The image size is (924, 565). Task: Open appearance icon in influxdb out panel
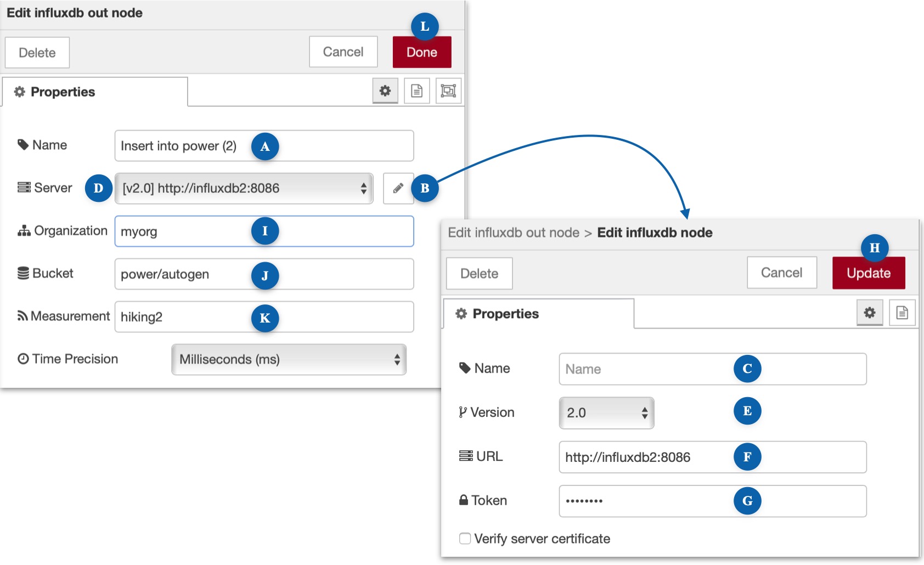448,91
